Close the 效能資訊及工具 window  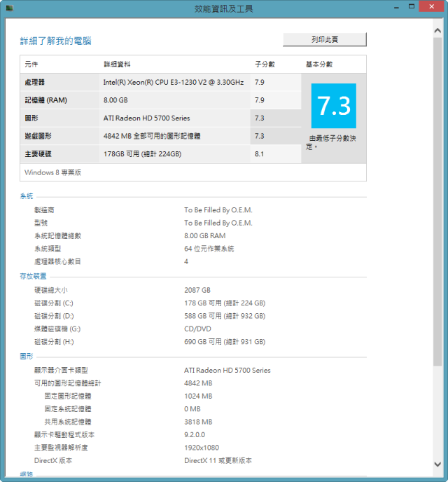[x=431, y=6]
